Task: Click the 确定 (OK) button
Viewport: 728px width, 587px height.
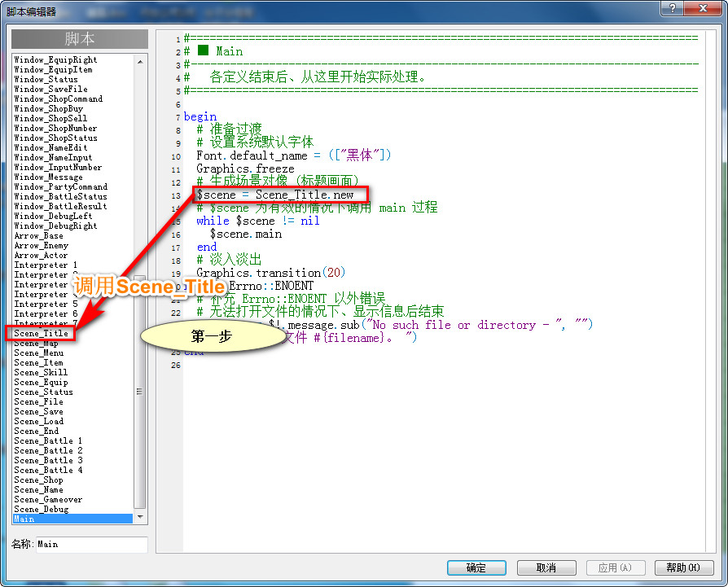Action: click(476, 567)
